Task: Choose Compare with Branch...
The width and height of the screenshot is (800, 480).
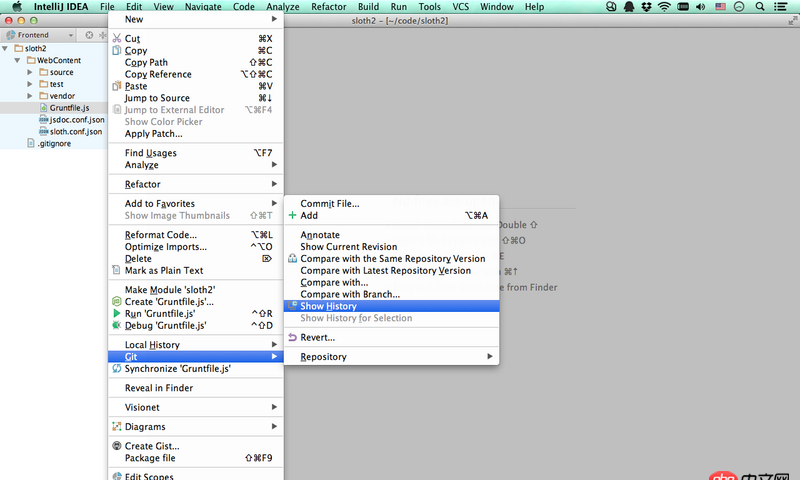Action: pos(392,294)
